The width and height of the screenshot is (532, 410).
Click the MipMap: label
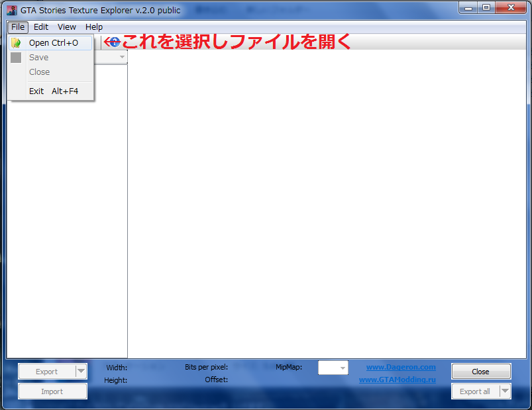tap(289, 367)
